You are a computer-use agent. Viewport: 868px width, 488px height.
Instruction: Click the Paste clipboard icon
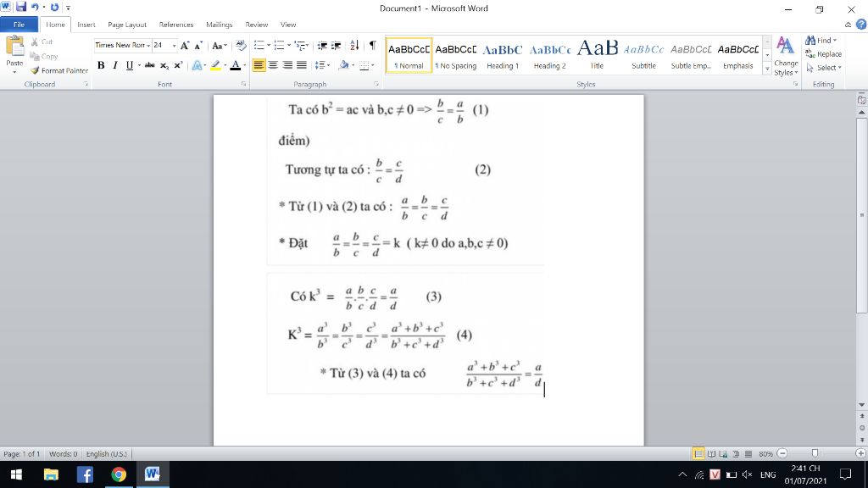tap(14, 47)
